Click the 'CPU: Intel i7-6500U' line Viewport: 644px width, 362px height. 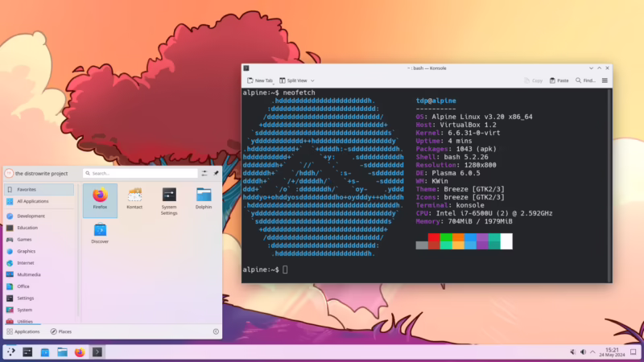(x=484, y=213)
